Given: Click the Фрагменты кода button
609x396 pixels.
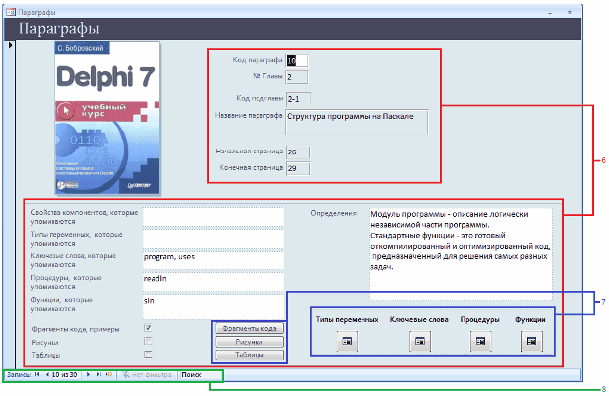Looking at the screenshot, I should (249, 328).
